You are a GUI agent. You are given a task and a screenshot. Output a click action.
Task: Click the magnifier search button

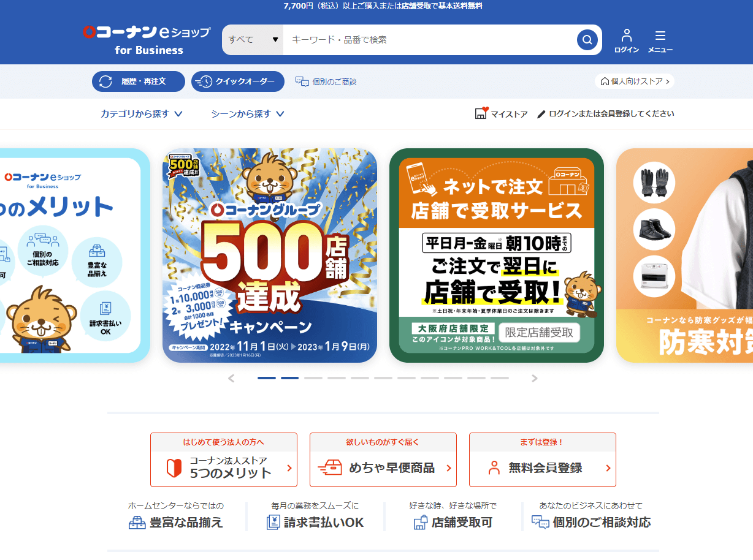587,40
